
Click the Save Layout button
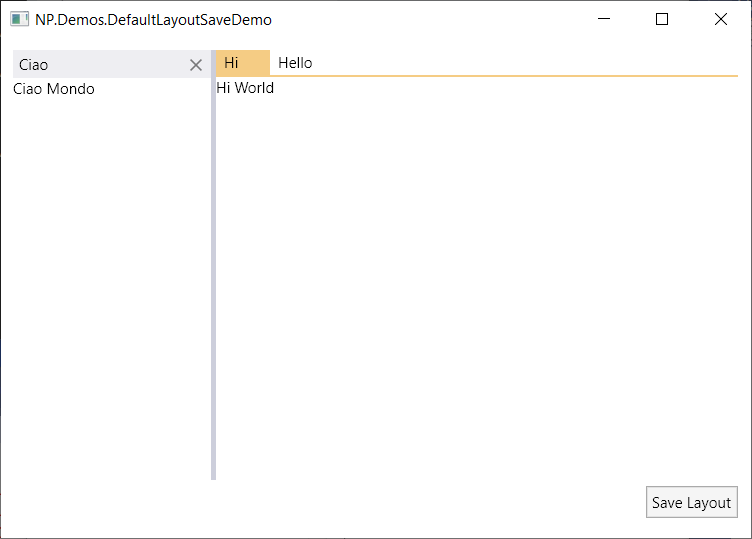click(692, 502)
